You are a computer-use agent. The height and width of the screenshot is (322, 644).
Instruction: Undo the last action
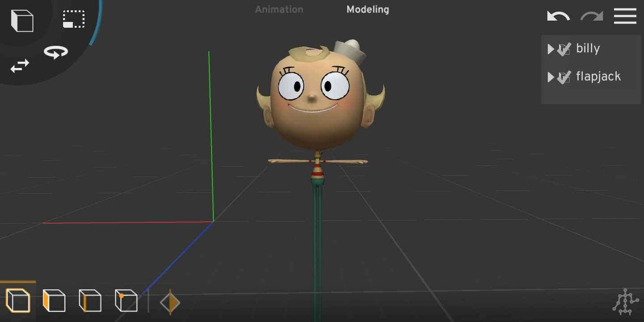[x=558, y=16]
